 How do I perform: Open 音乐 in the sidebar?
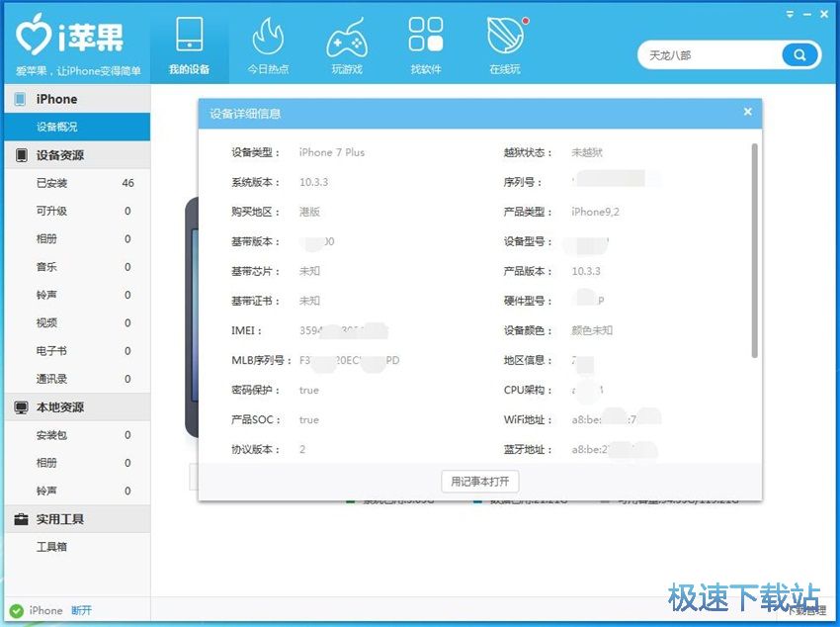[77, 267]
